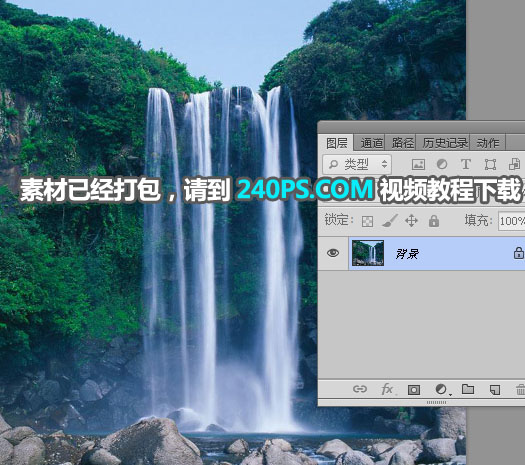Filter for shape layers icon
The height and width of the screenshot is (465, 525).
[x=490, y=164]
